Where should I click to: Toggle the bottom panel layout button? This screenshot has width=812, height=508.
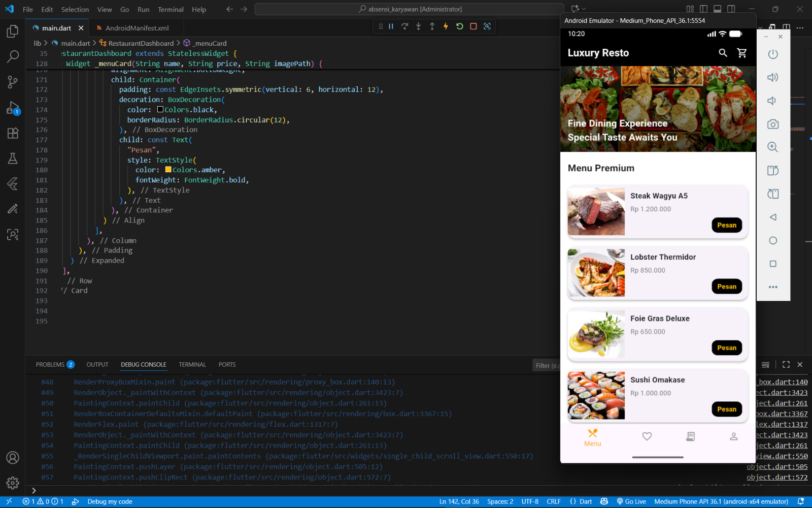pyautogui.click(x=717, y=9)
